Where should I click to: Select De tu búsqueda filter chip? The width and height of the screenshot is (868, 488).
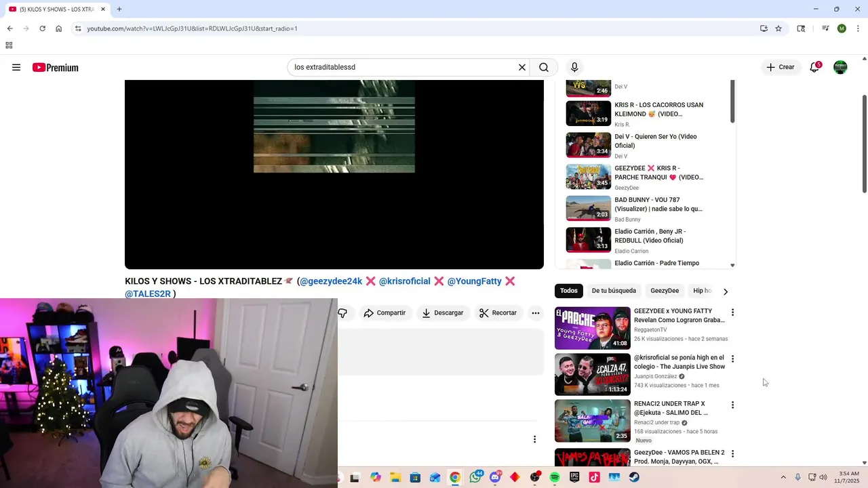coord(614,291)
